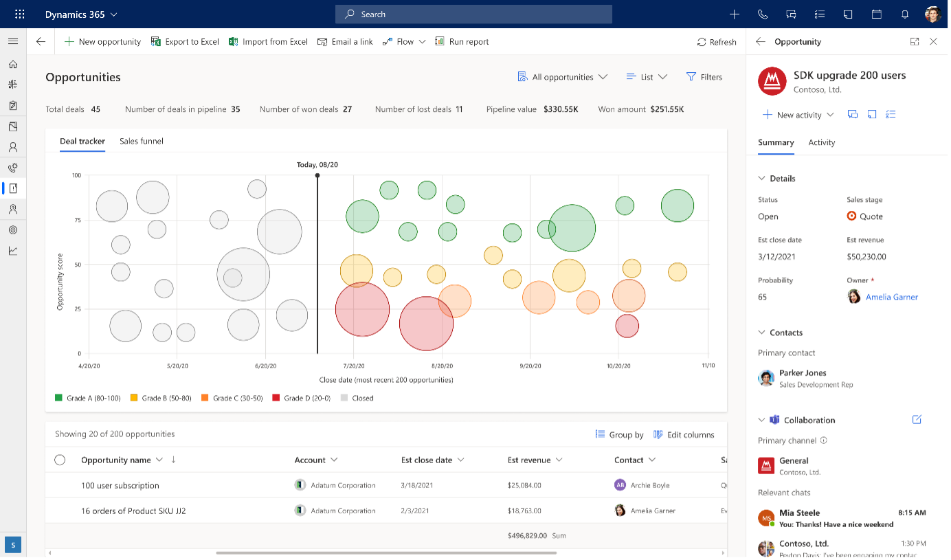Click the plus quick-create icon in header
Viewport: 951px width, 560px height.
point(735,14)
